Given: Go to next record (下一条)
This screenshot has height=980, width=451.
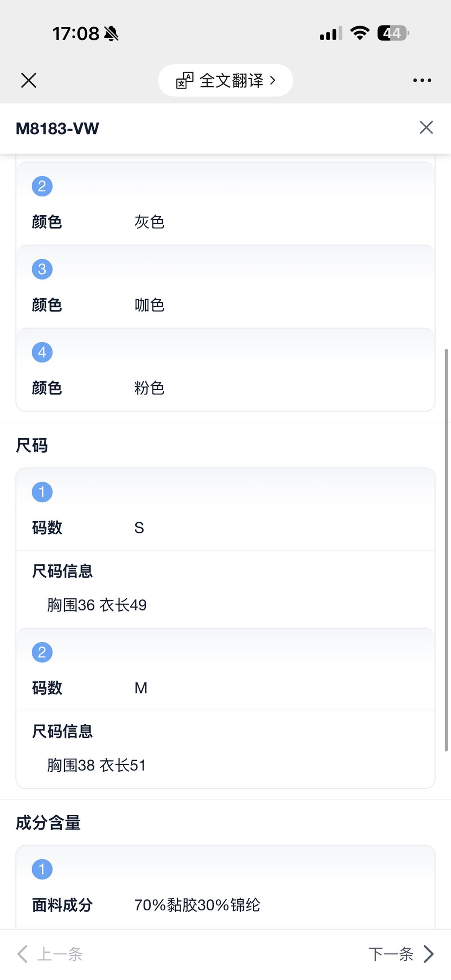Looking at the screenshot, I should tap(391, 954).
